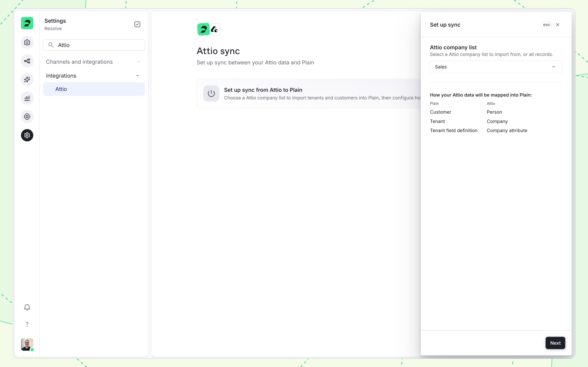Select the settings gear icon
Viewport: 588px width, 367px height.
tap(27, 135)
